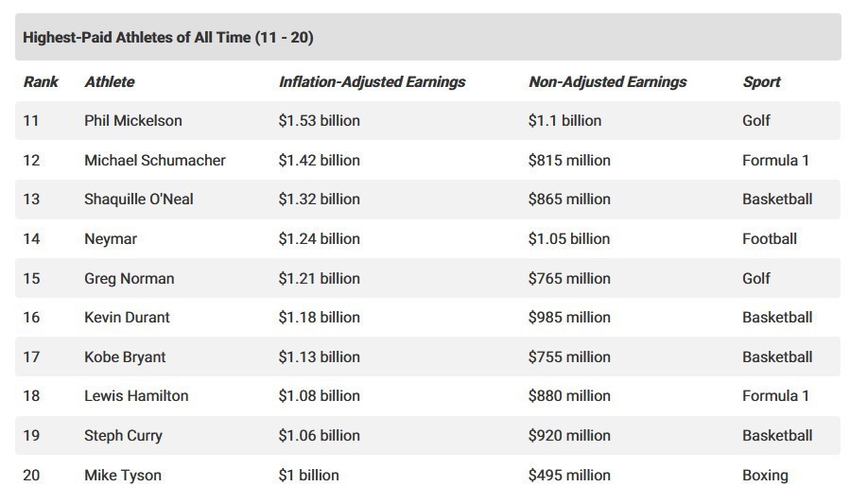The width and height of the screenshot is (850, 504).
Task: Select the Michael Schumacher name cell
Action: pos(155,161)
